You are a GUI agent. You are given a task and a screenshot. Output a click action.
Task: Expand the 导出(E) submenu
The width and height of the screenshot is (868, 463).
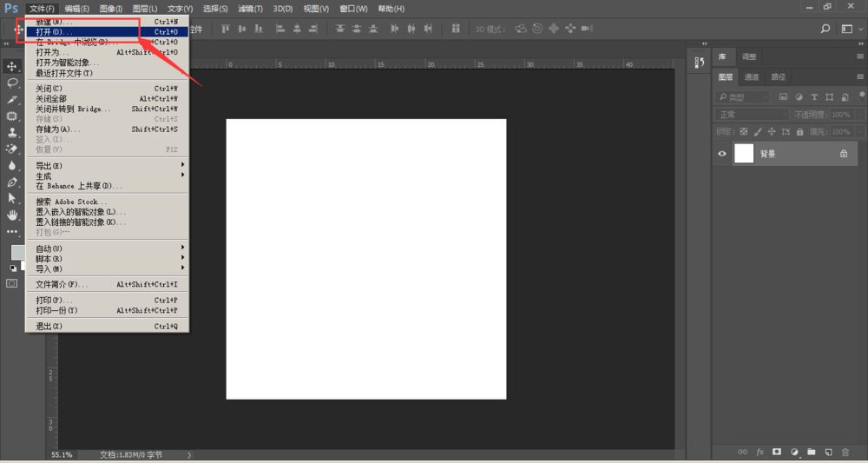[106, 166]
